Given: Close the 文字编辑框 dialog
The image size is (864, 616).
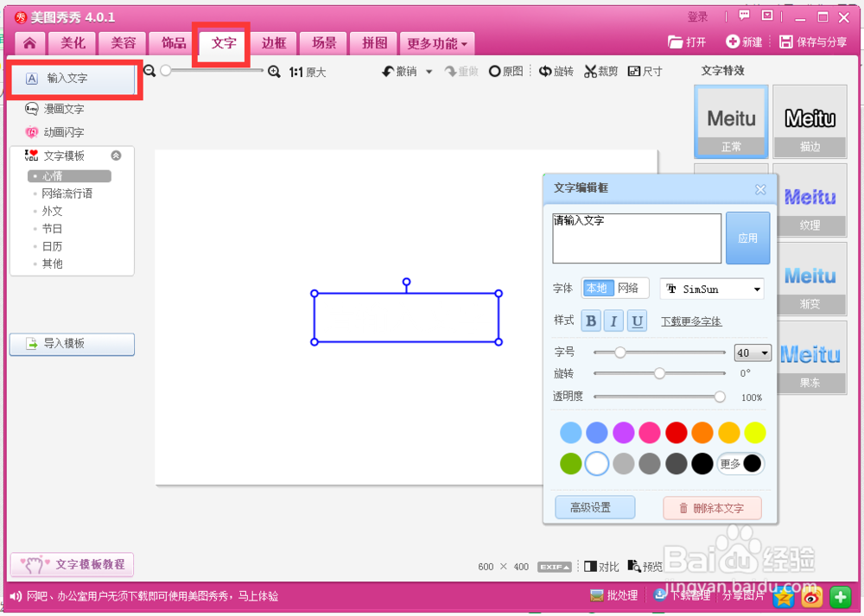Looking at the screenshot, I should point(760,189).
